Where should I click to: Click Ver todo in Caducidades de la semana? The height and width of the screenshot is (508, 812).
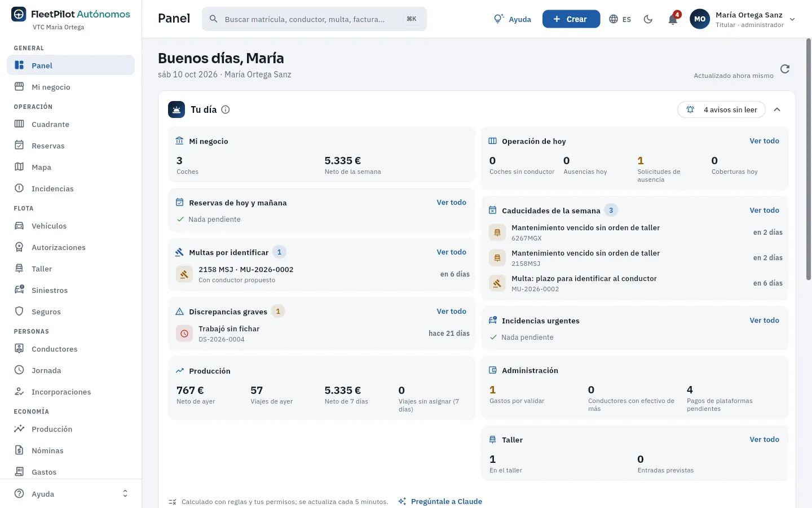pos(764,211)
